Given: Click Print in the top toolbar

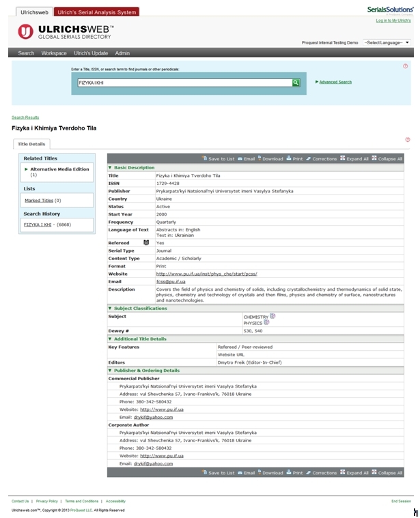Looking at the screenshot, I should coord(294,158).
